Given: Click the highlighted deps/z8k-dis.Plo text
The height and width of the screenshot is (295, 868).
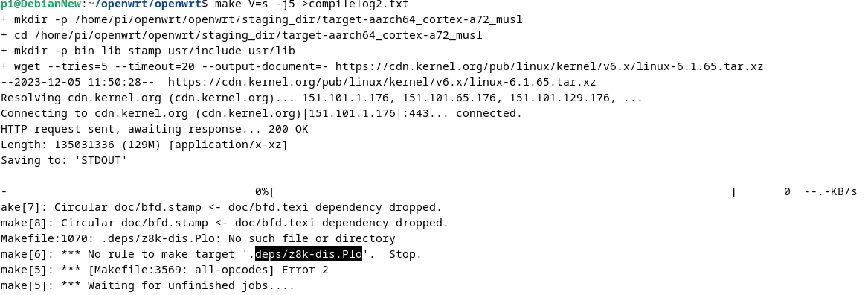Looking at the screenshot, I should point(309,255).
